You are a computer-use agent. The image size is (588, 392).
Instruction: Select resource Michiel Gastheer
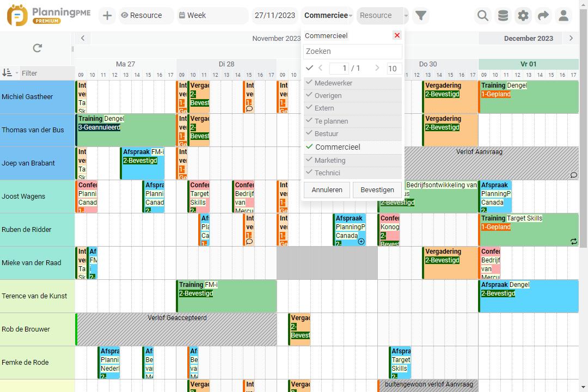[x=37, y=97]
